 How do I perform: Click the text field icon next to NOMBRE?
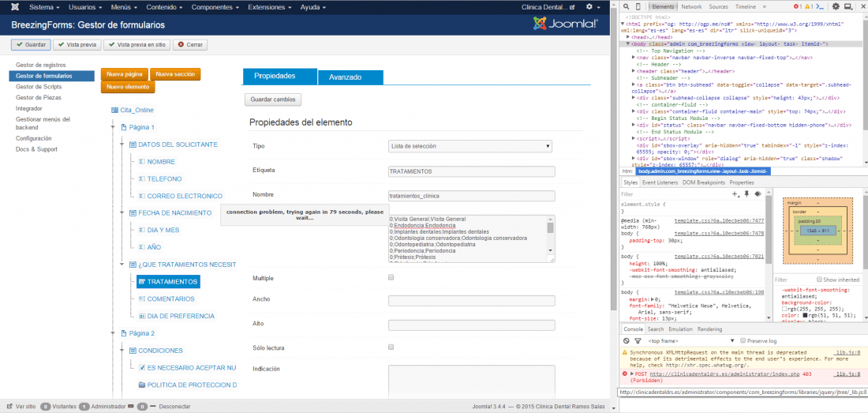click(x=142, y=162)
